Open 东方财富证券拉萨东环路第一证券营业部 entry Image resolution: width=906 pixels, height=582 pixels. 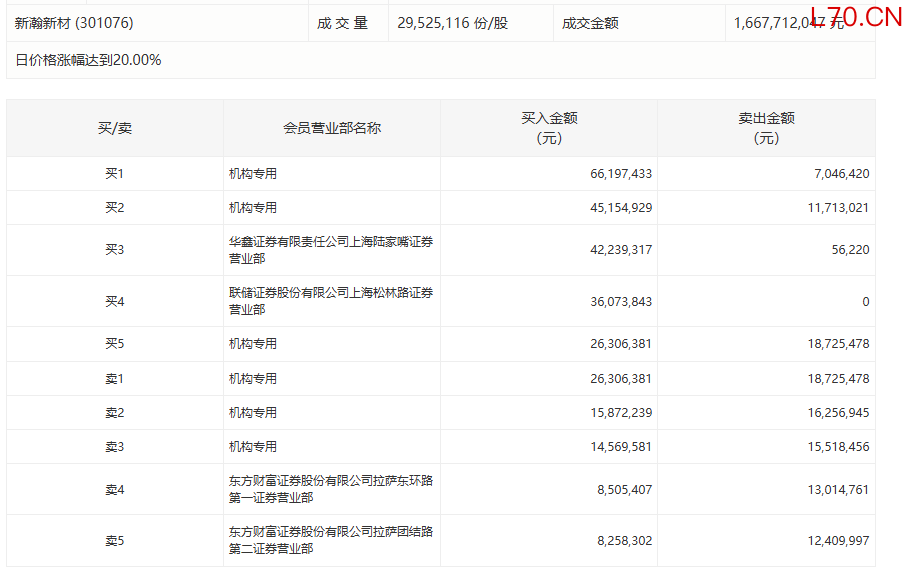[330, 489]
